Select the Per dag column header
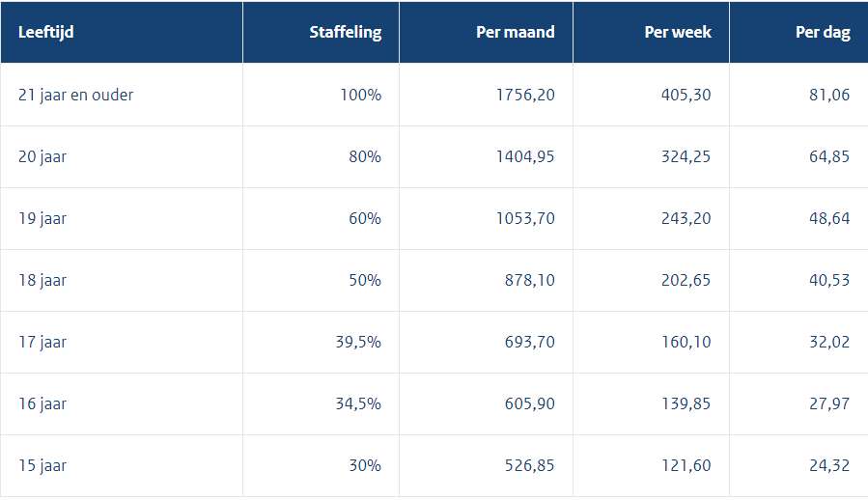The image size is (868, 500). [823, 32]
